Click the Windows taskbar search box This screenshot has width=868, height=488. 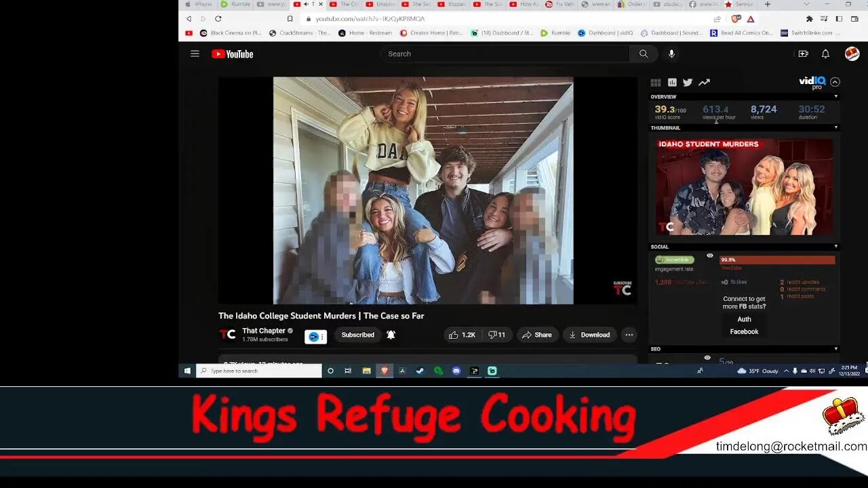(x=259, y=371)
